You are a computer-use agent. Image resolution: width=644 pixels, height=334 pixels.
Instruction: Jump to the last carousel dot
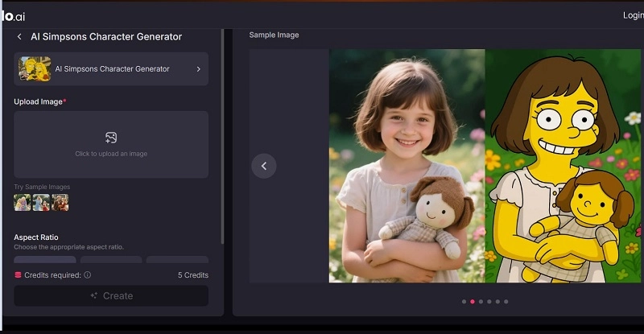(506, 302)
